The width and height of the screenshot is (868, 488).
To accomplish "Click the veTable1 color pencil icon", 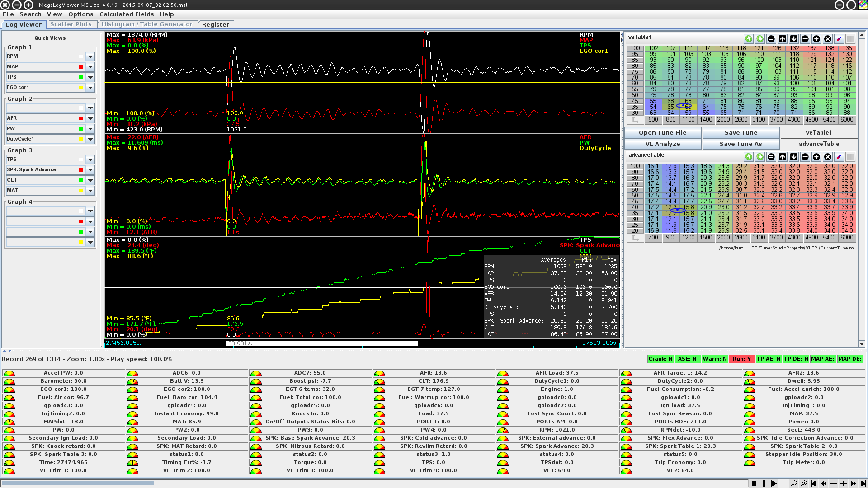I will 839,39.
